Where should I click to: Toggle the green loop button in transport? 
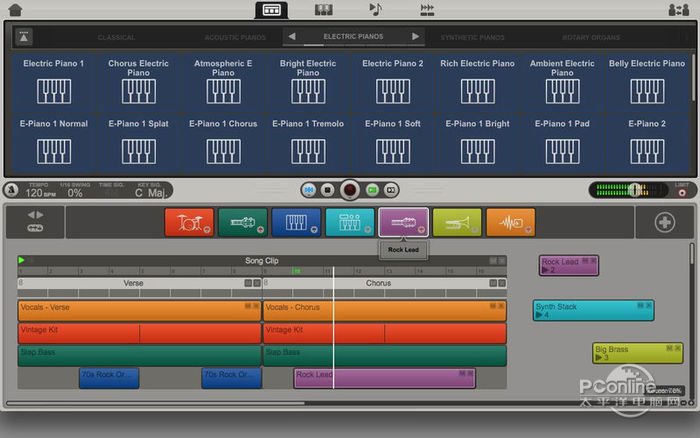click(372, 189)
